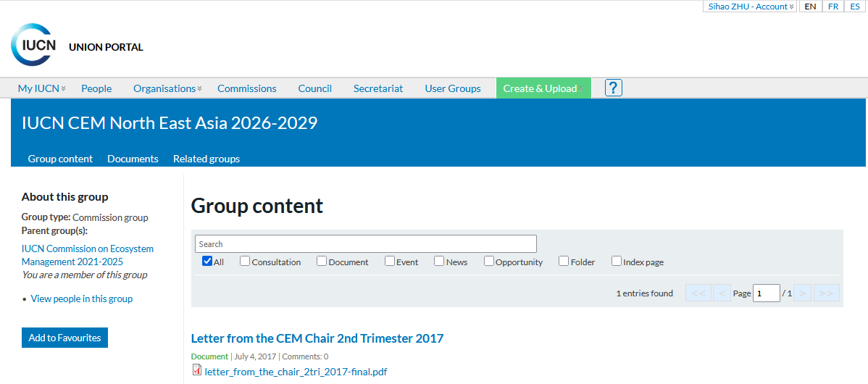This screenshot has height=384, width=868.
Task: Click the Page number input
Action: (766, 293)
